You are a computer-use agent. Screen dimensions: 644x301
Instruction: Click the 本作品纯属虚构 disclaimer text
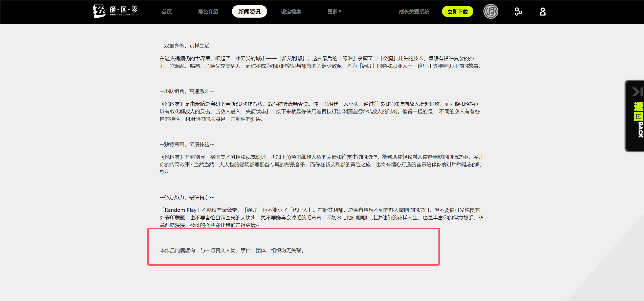pyautogui.click(x=232, y=250)
